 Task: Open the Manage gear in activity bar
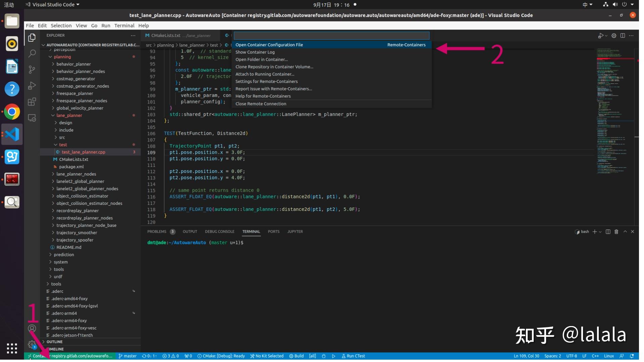click(x=32, y=347)
